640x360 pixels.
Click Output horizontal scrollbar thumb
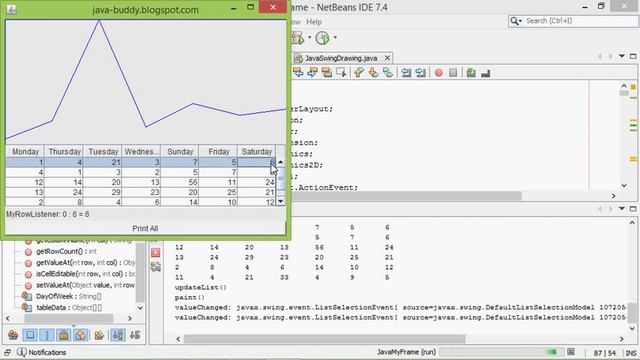(324, 339)
